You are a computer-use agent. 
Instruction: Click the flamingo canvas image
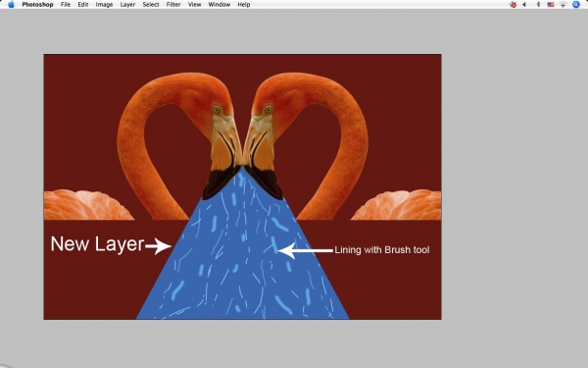click(x=242, y=187)
